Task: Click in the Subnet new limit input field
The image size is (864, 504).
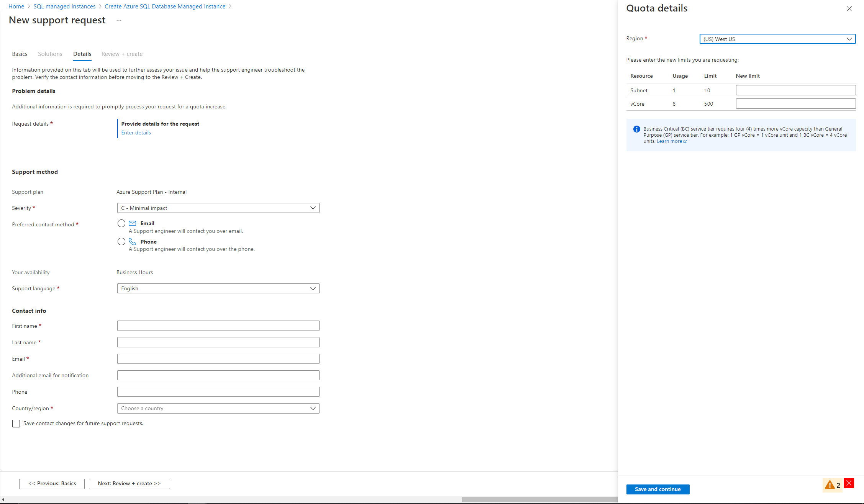Action: (795, 90)
